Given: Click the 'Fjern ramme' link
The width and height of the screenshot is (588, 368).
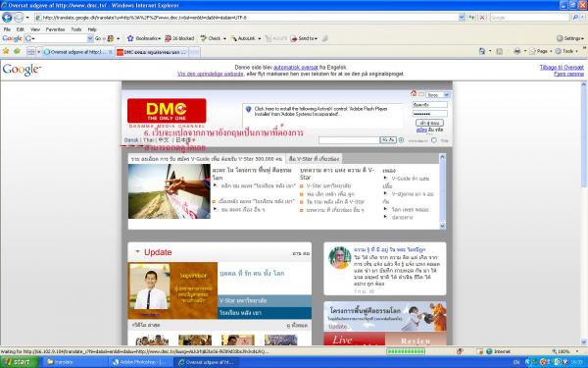Looking at the screenshot, I should tap(568, 74).
